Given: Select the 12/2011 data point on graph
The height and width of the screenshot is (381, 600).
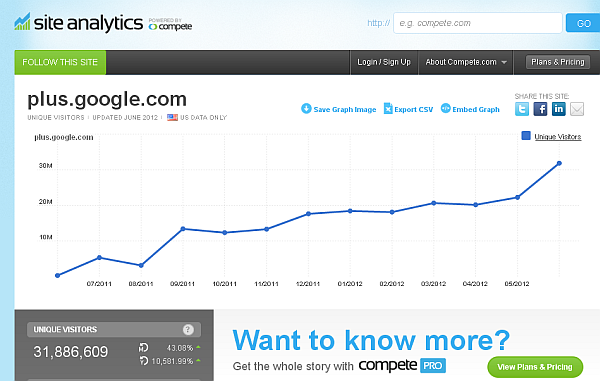Looking at the screenshot, I should click(x=308, y=214).
